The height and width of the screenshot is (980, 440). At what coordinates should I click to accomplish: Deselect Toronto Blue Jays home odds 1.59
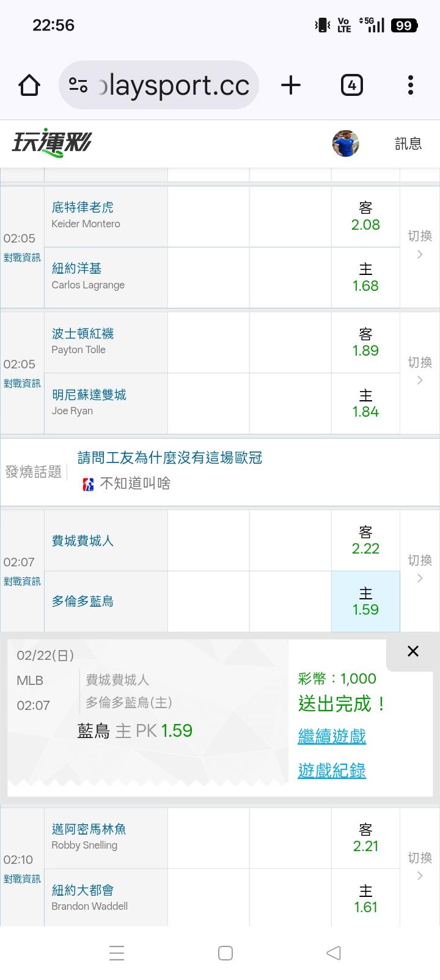[x=365, y=602]
